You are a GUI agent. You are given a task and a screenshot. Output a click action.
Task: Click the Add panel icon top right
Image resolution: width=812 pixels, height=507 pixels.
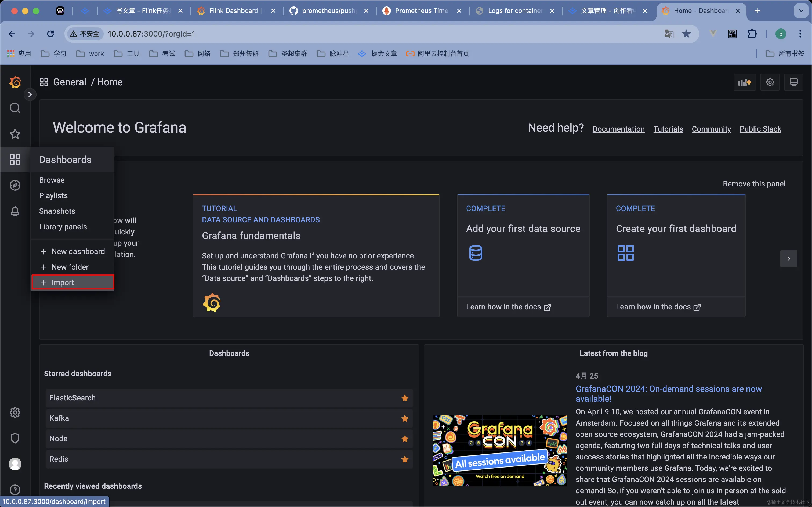click(x=744, y=82)
